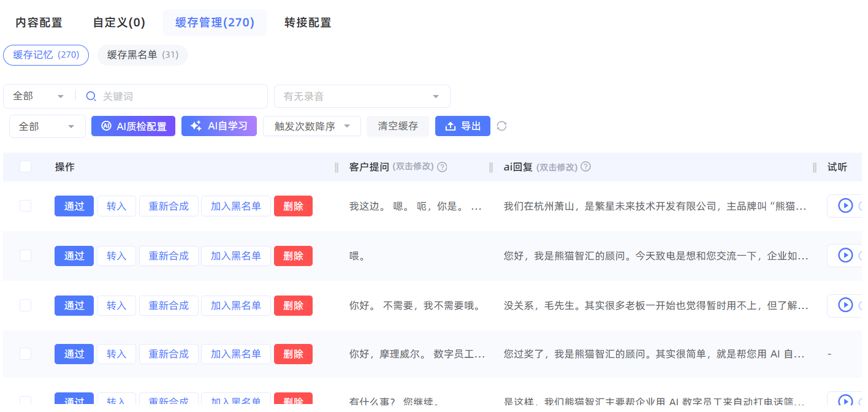
Task: Click the 操作 column header
Action: point(65,167)
